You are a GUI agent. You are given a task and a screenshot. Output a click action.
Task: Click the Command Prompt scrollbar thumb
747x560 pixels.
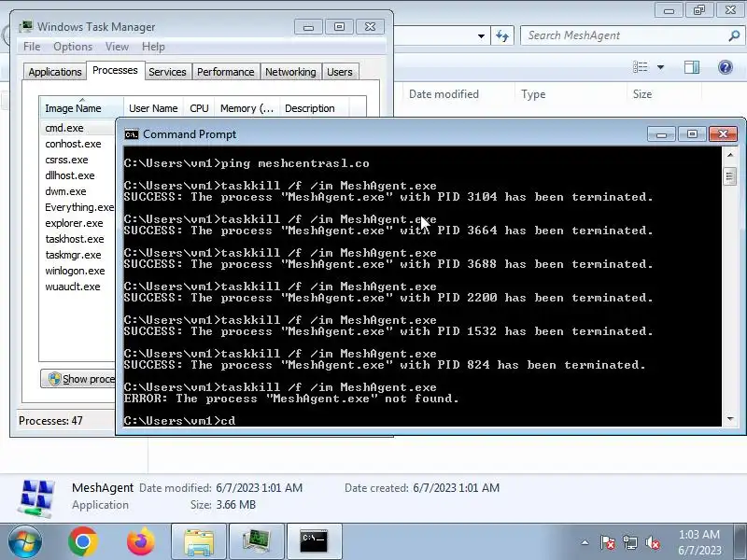coord(729,176)
